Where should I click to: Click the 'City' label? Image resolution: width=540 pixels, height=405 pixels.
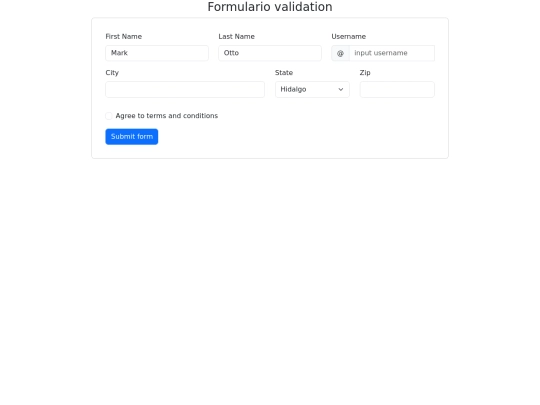pyautogui.click(x=112, y=73)
